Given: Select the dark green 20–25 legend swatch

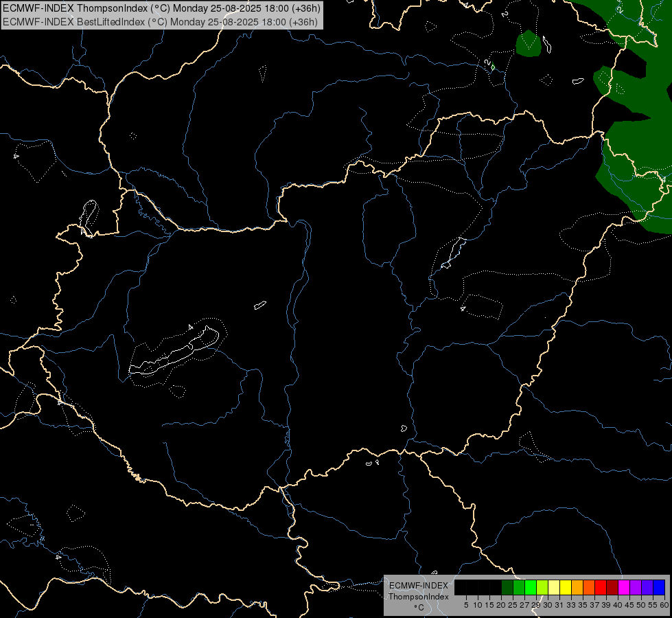Looking at the screenshot, I should 507,587.
